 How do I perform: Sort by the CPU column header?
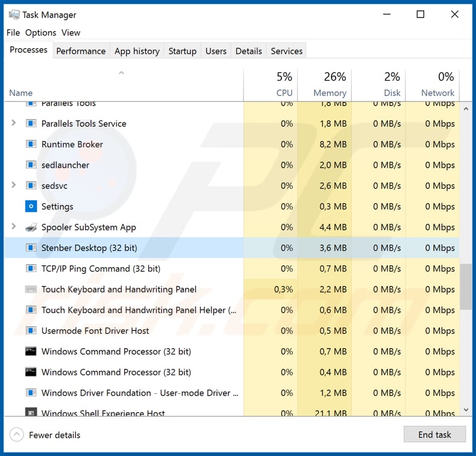(x=271, y=86)
